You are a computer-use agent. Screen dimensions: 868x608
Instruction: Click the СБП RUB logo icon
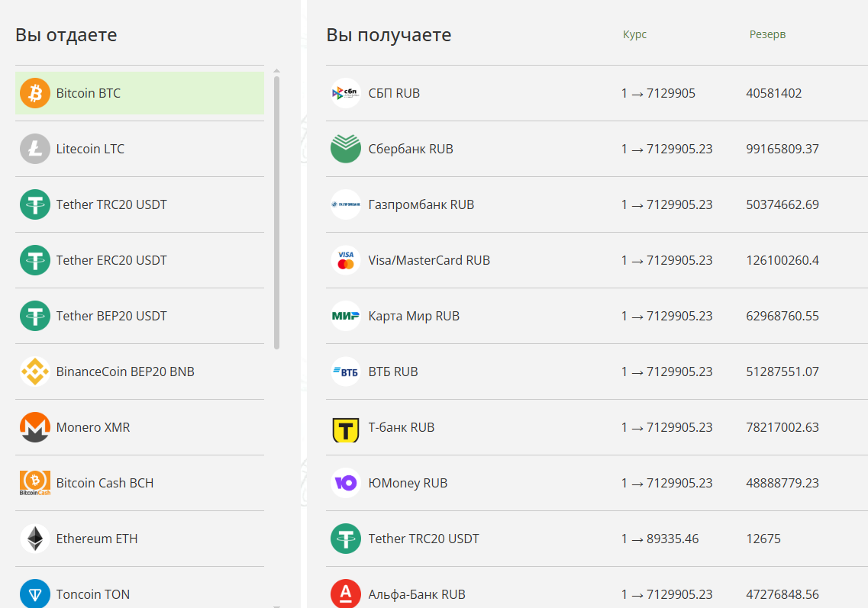coord(345,93)
